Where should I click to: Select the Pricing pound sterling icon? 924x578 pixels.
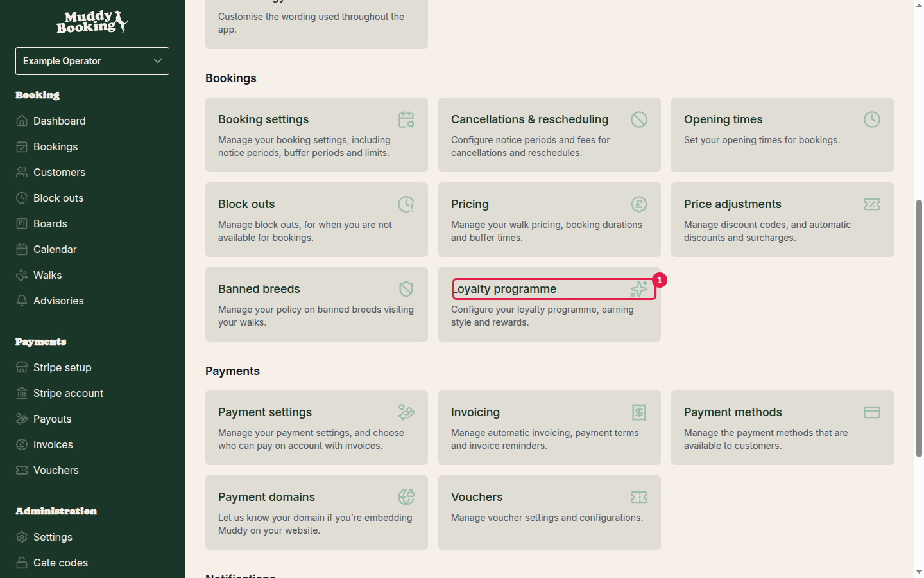pos(638,204)
